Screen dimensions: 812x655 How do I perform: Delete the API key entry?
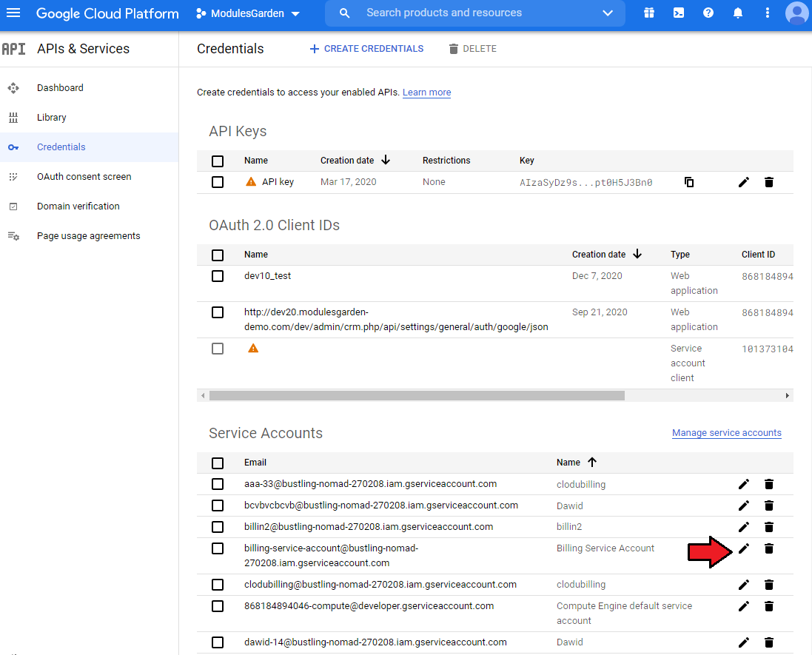(x=769, y=182)
